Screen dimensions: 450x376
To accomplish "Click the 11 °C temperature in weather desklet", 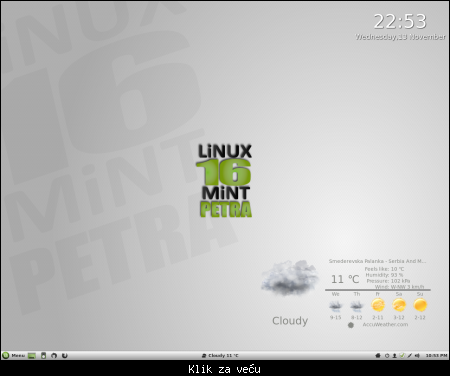I will pos(345,279).
